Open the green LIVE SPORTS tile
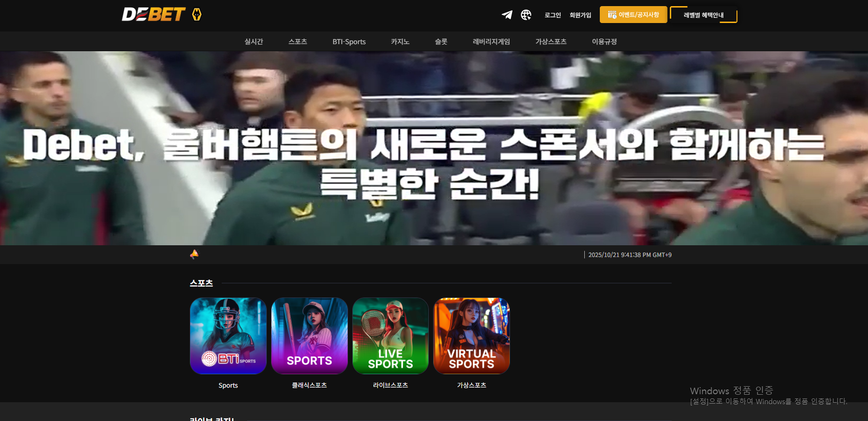868x421 pixels. click(390, 335)
